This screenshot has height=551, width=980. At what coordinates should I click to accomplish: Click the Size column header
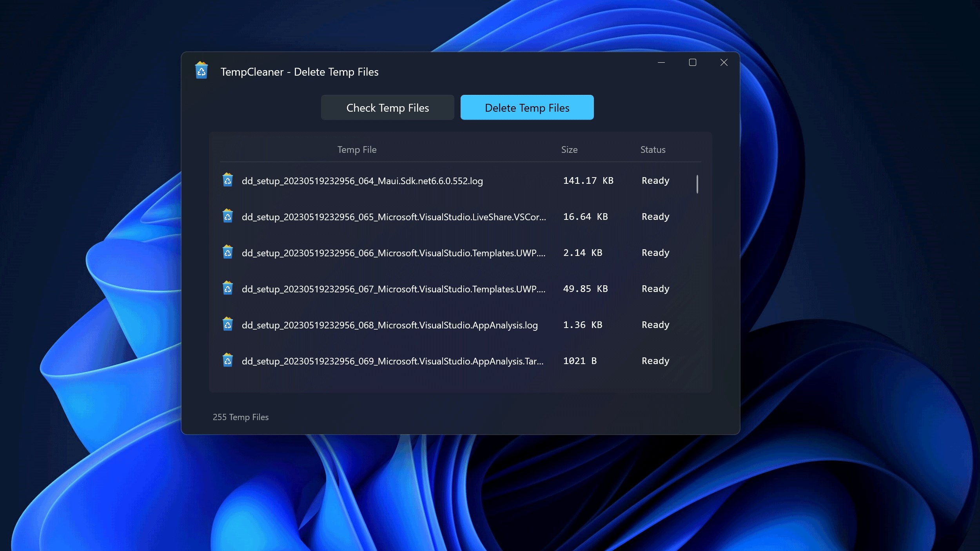[569, 150]
